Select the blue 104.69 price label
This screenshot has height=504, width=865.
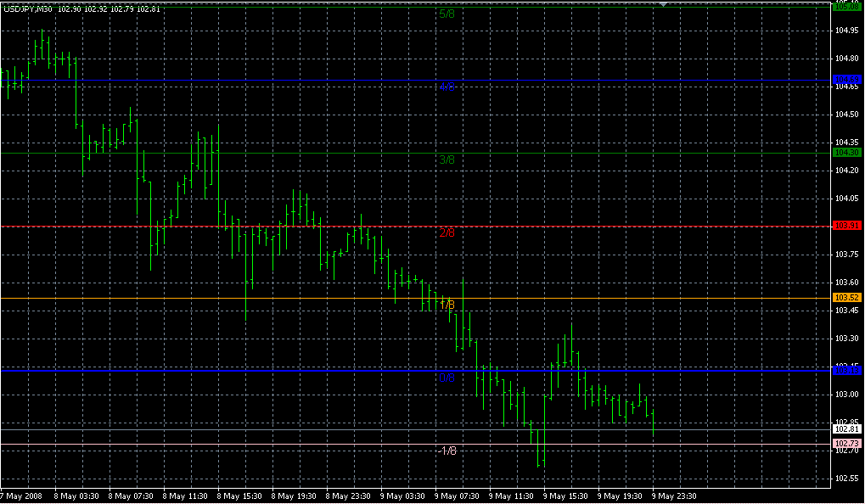coord(847,81)
